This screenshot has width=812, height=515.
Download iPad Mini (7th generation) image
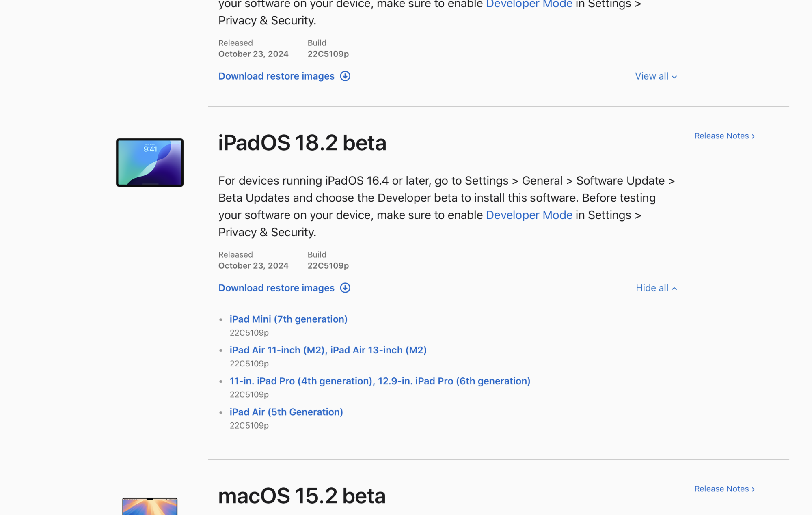click(288, 319)
